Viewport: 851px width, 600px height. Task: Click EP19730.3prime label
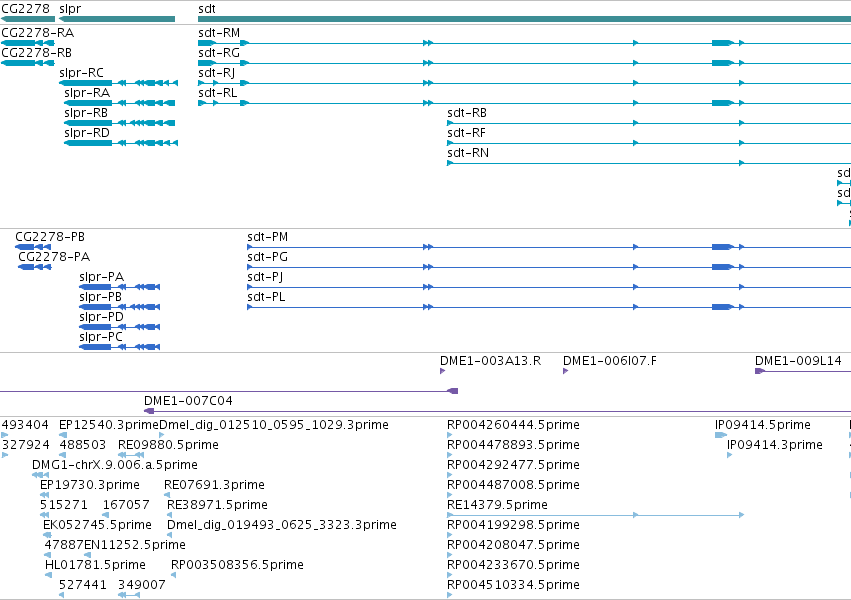tap(90, 485)
